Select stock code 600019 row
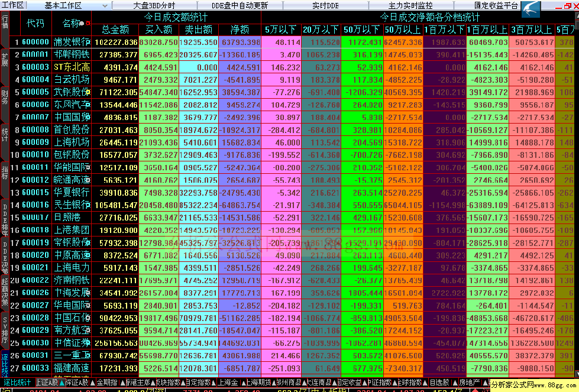This screenshot has height=392, width=579. coord(35,243)
